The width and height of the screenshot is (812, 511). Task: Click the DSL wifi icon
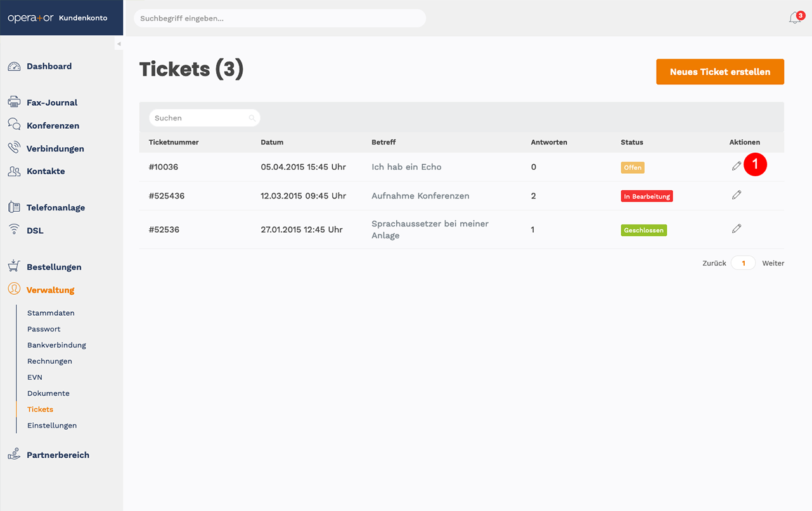pyautogui.click(x=14, y=230)
